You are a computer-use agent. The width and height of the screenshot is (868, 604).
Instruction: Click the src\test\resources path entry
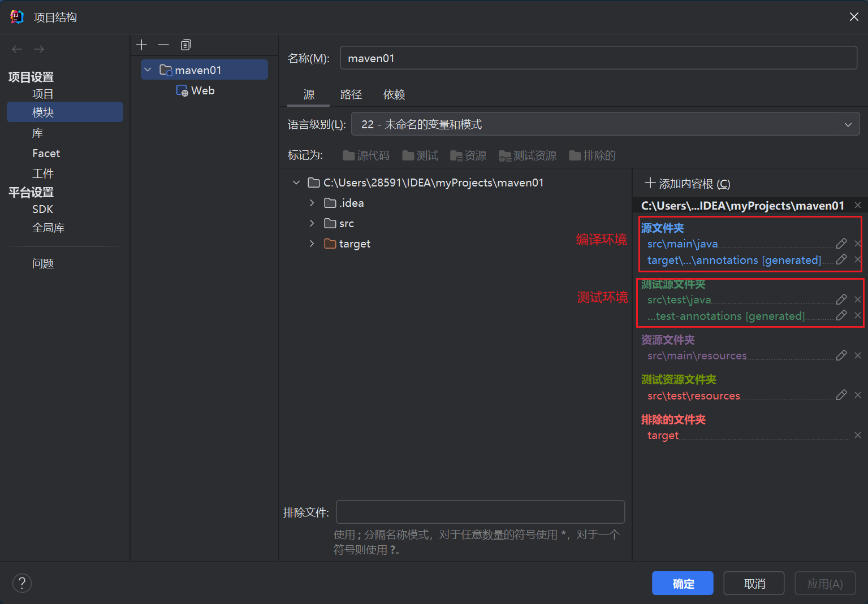[x=693, y=396]
